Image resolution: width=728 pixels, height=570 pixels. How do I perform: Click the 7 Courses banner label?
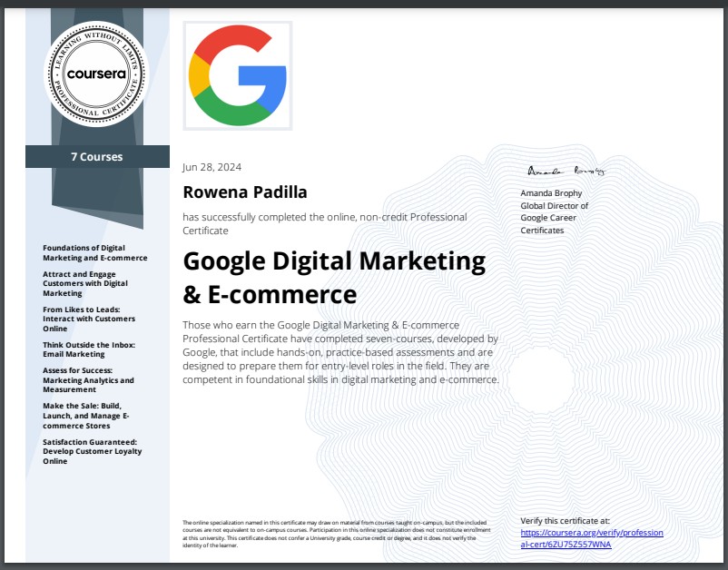click(95, 156)
